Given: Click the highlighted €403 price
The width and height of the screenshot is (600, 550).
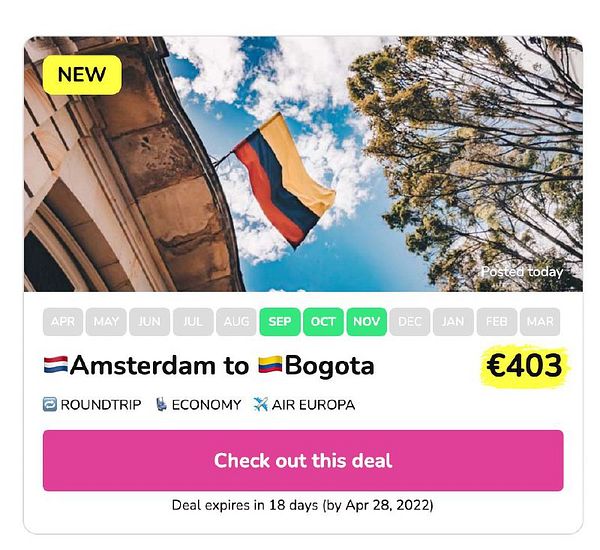Looking at the screenshot, I should coord(524,367).
